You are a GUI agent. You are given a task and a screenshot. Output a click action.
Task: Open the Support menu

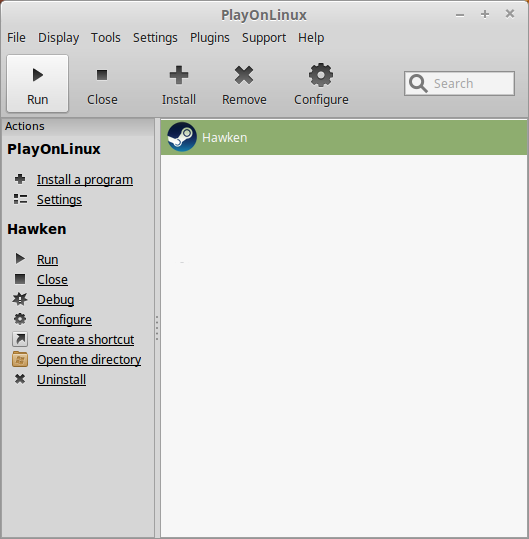pyautogui.click(x=264, y=37)
